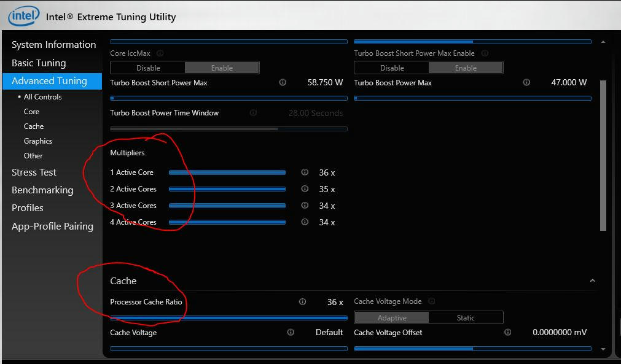Set Core IccMax to Enable
Screen dimensions: 621x364
click(222, 68)
